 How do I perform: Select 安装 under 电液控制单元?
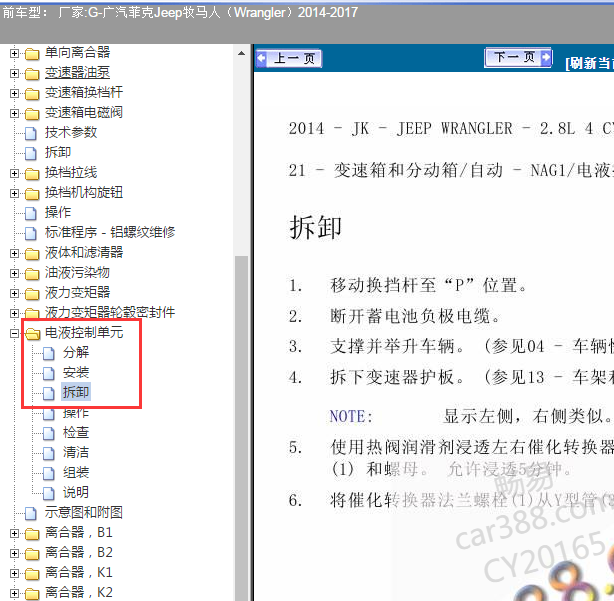point(76,372)
